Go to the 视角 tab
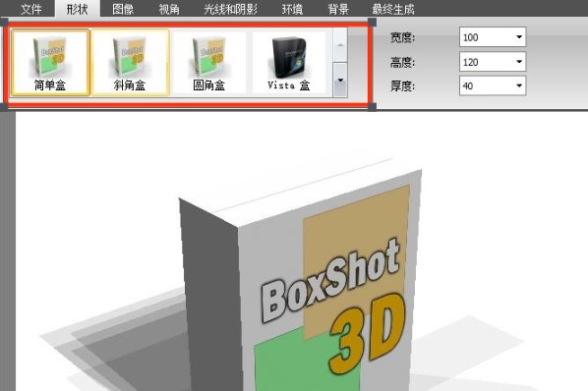 tap(169, 9)
